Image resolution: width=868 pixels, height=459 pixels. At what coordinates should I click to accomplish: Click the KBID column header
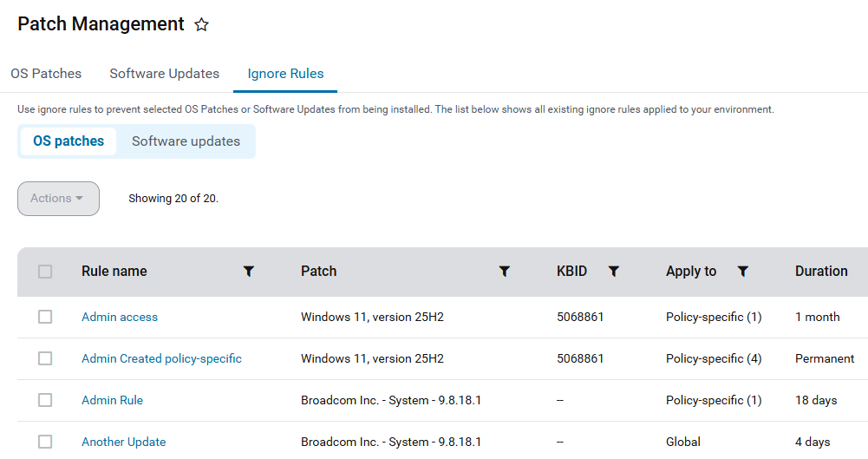(571, 272)
